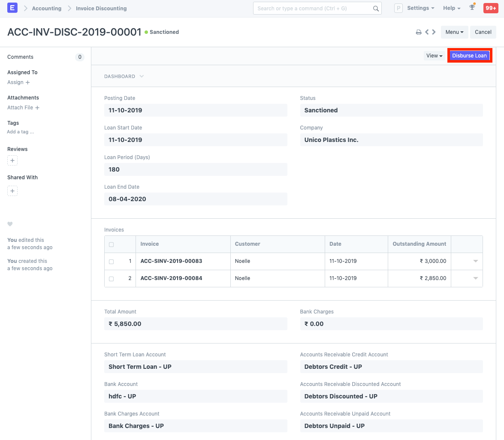The image size is (504, 440).
Task: Go to previous document arrow
Action: coord(427,32)
